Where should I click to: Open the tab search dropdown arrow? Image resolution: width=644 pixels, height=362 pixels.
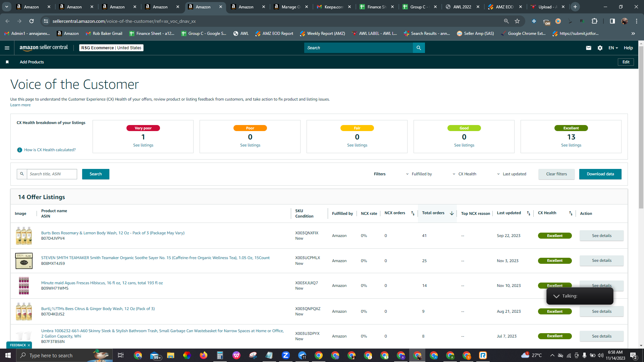click(7, 7)
